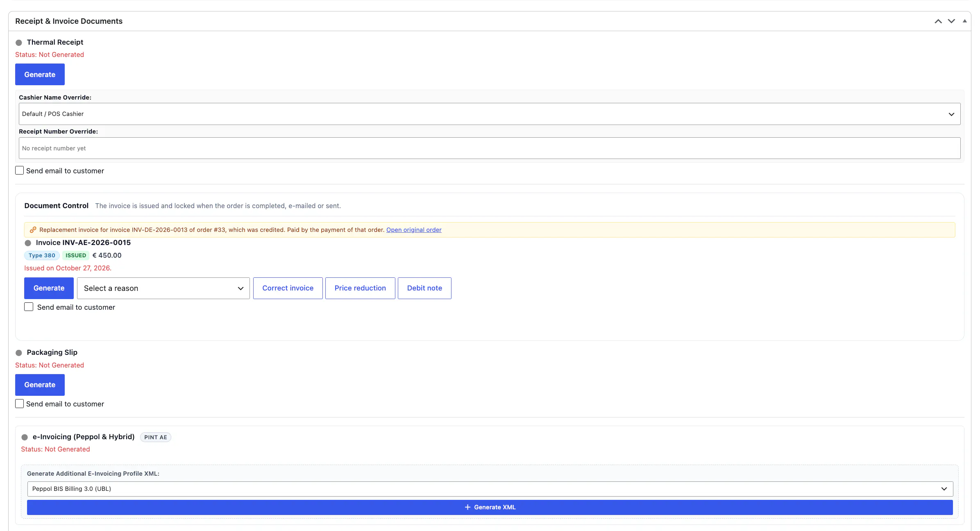Image resolution: width=980 pixels, height=531 pixels.
Task: Collapse the Receipt & Invoice Documents panel
Action: click(964, 21)
